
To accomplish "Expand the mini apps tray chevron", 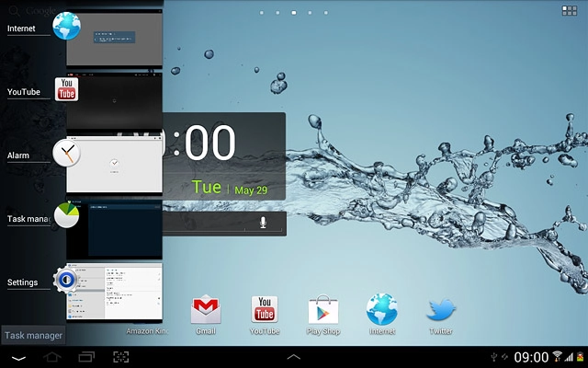I will click(x=294, y=357).
